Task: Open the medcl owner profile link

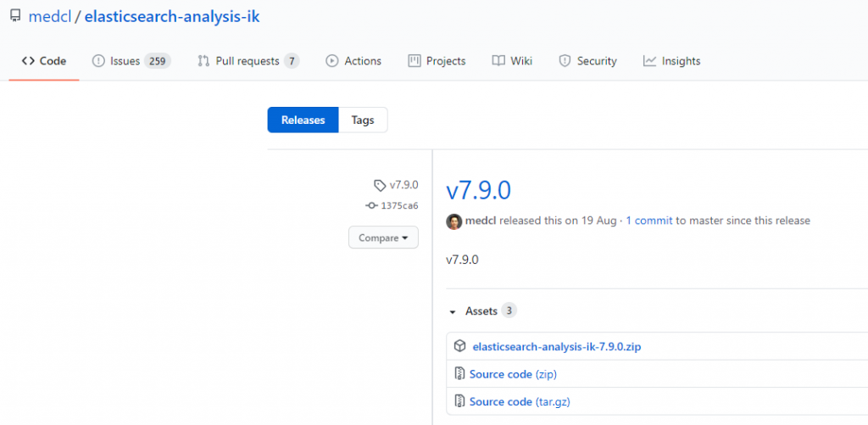Action: [x=50, y=17]
